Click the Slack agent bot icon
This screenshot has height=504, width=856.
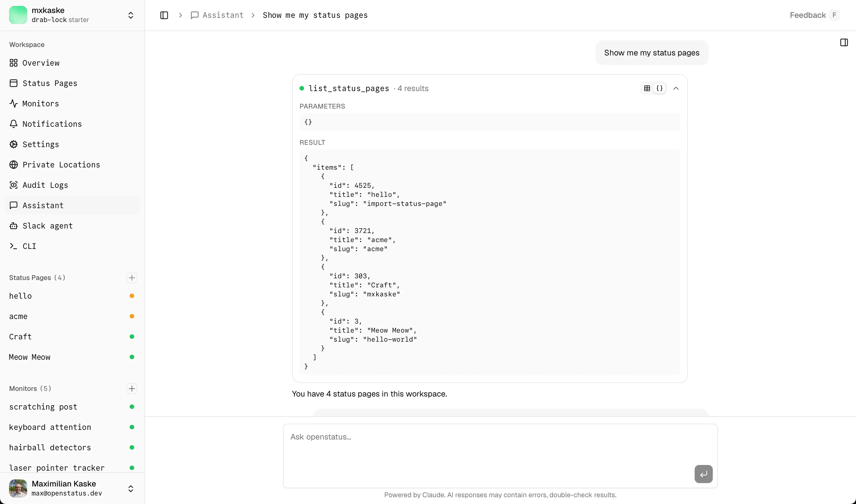click(x=14, y=226)
